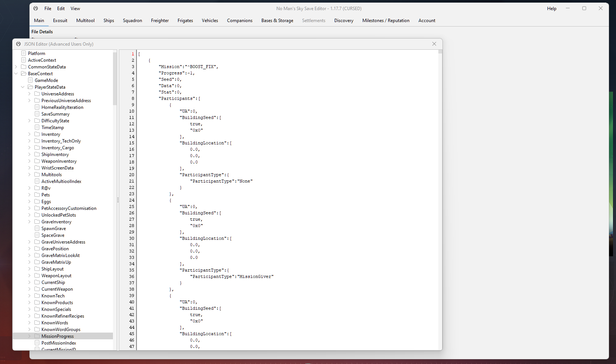Viewport: 616px width, 364px height.
Task: Click the JSON code editor scrollbar thumb
Action: click(440, 52)
